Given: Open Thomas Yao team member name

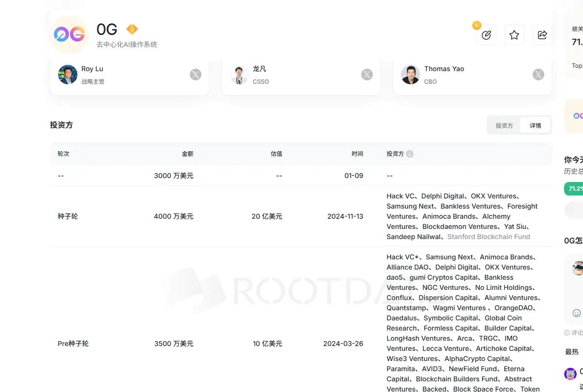Looking at the screenshot, I should click(444, 69).
